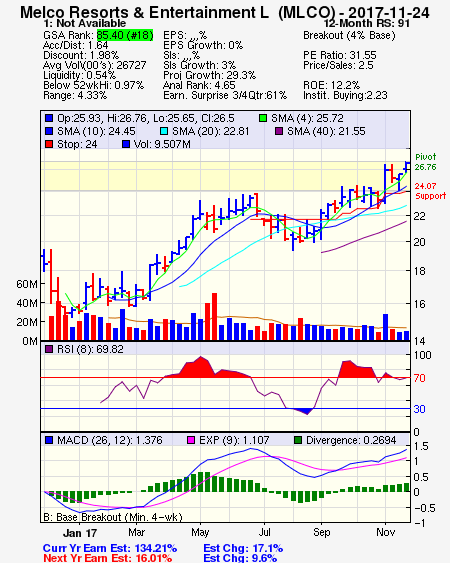The image size is (450, 563).
Task: Click the '12-Month RS: 91' text
Action: pos(367,23)
